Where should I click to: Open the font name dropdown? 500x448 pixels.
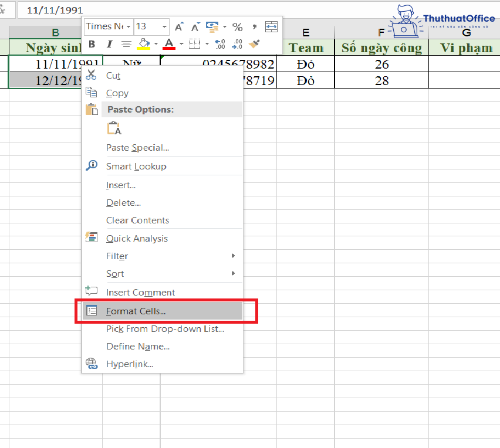(129, 27)
